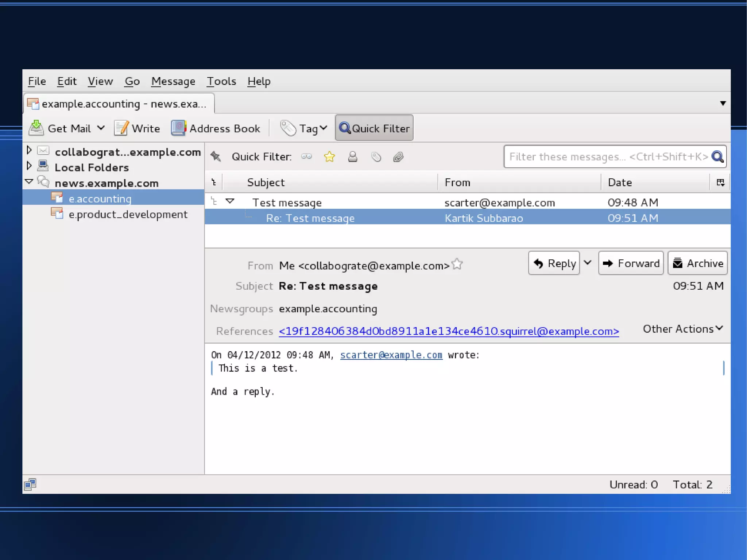
Task: Toggle the attachment filter
Action: coord(398,157)
